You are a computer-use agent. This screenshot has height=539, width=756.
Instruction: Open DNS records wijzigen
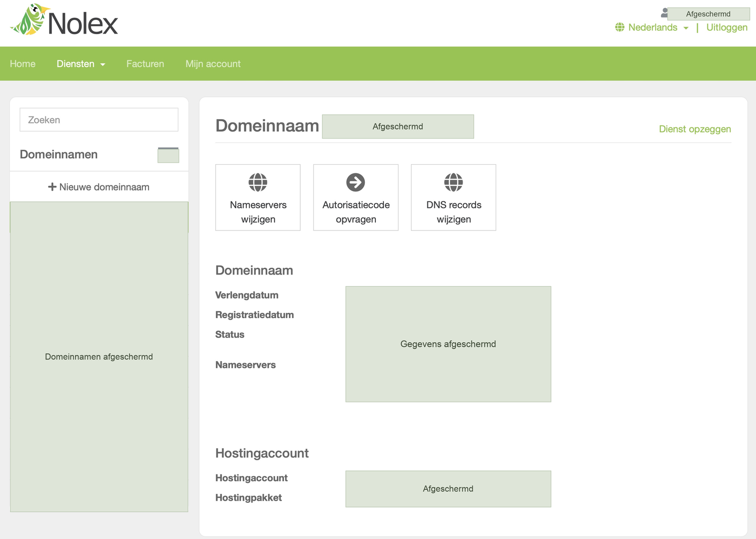[454, 197]
